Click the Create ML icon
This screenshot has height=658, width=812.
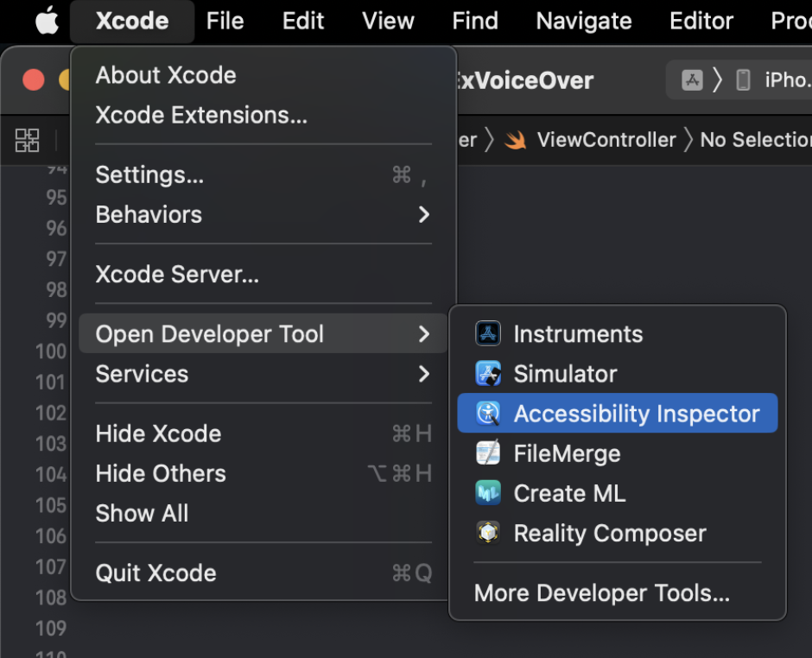pos(489,493)
